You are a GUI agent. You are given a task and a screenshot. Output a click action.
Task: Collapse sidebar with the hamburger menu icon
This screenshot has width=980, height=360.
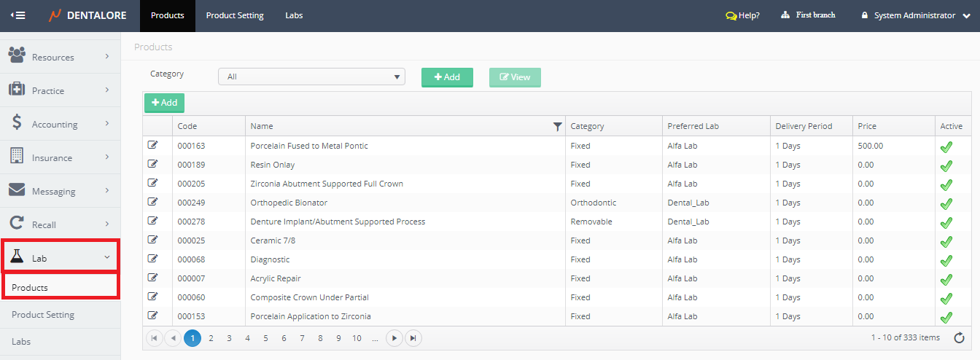[18, 15]
